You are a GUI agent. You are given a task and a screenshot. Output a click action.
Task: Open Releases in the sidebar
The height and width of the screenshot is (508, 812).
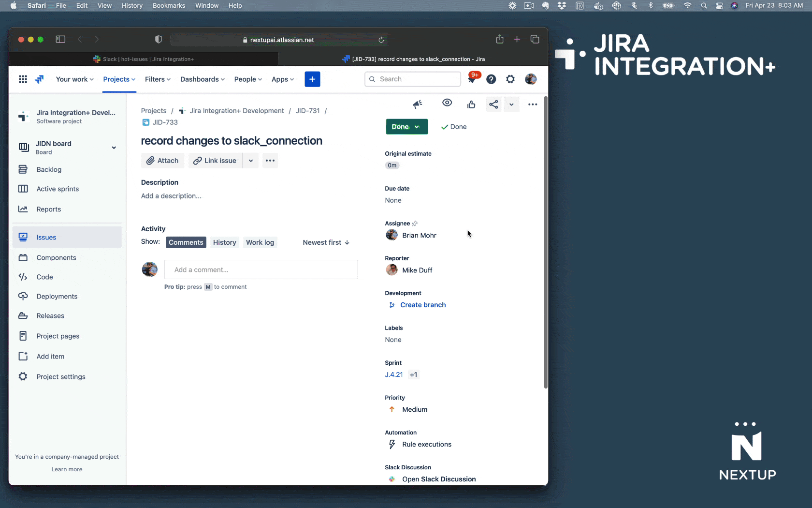point(67,315)
